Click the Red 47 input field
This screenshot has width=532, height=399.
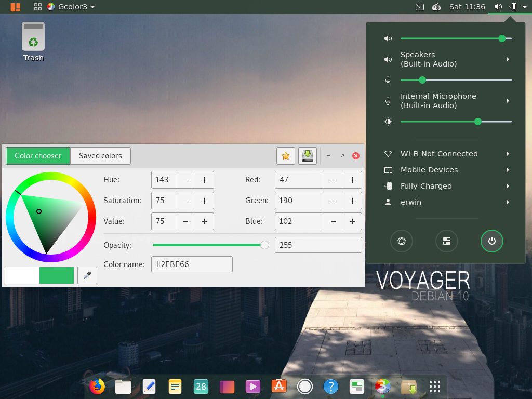[x=299, y=180]
